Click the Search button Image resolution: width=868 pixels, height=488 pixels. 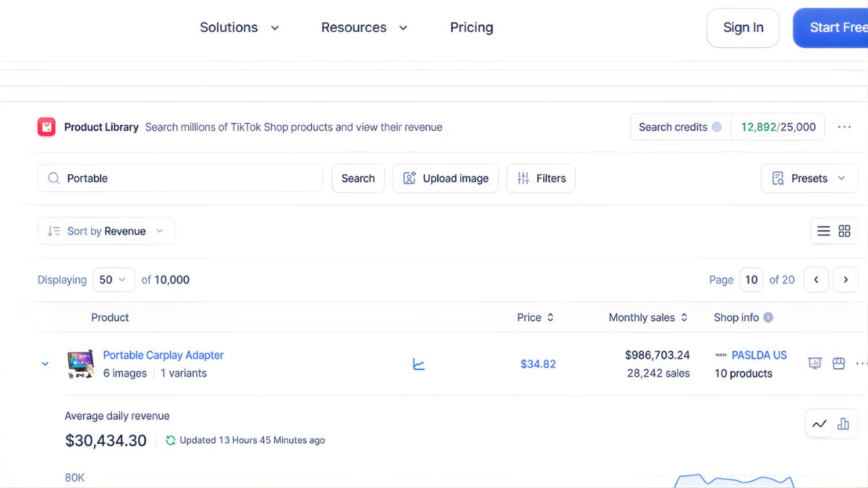(x=358, y=178)
